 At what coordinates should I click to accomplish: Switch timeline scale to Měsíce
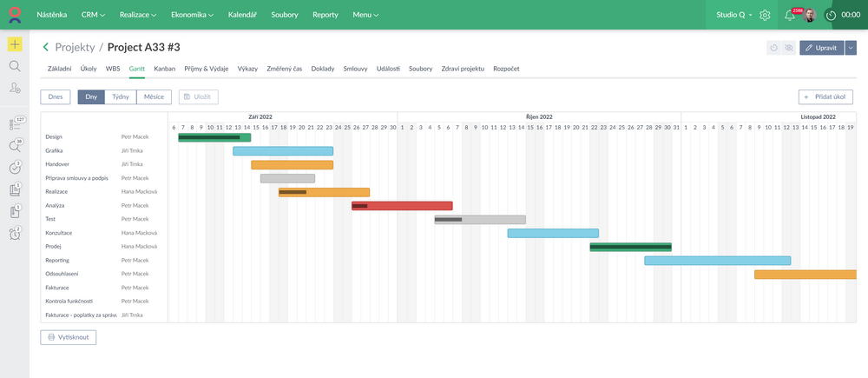154,97
